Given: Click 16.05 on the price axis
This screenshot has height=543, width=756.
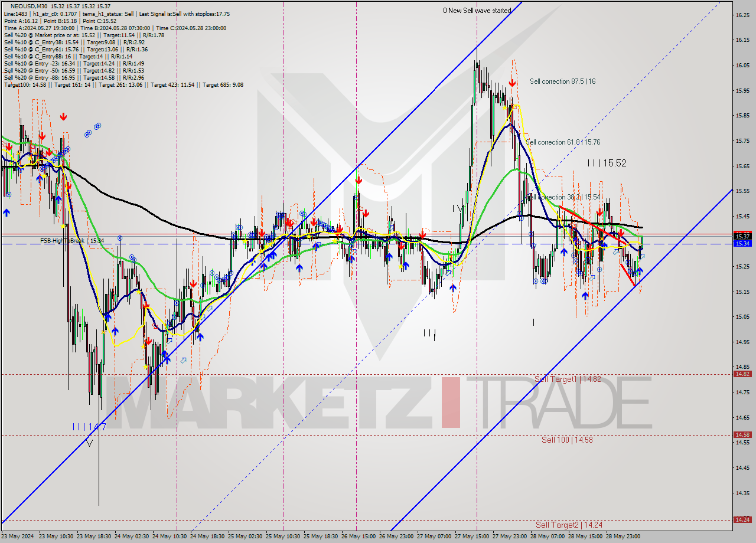Looking at the screenshot, I should [742, 66].
